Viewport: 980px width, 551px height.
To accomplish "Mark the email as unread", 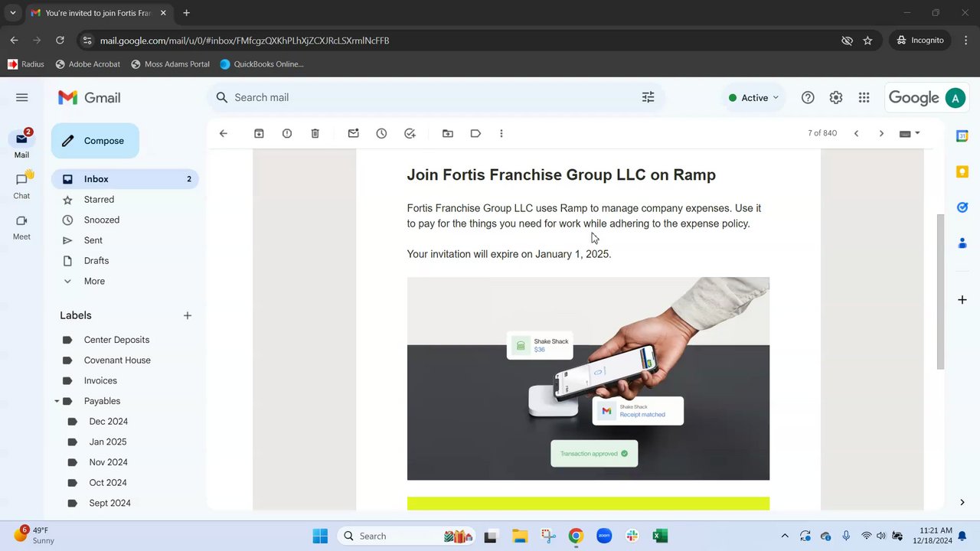I will (x=353, y=133).
